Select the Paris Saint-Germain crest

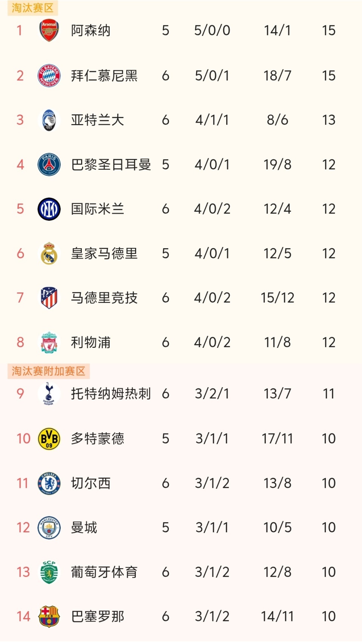(x=49, y=164)
